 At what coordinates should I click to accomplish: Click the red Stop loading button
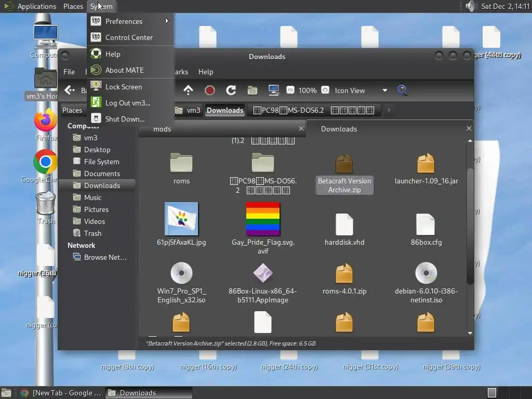tap(210, 90)
